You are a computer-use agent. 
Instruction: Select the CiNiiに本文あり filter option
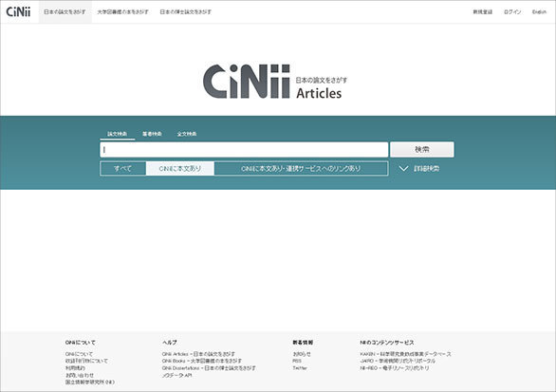(179, 169)
